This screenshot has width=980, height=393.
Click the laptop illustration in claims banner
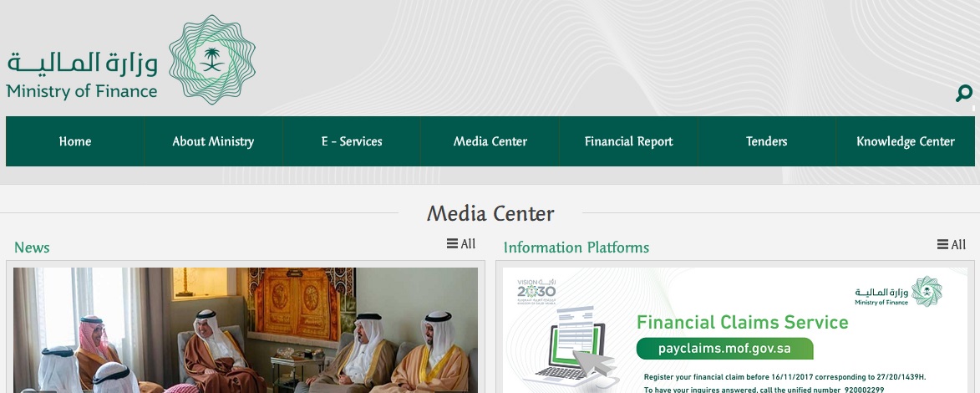(570, 346)
